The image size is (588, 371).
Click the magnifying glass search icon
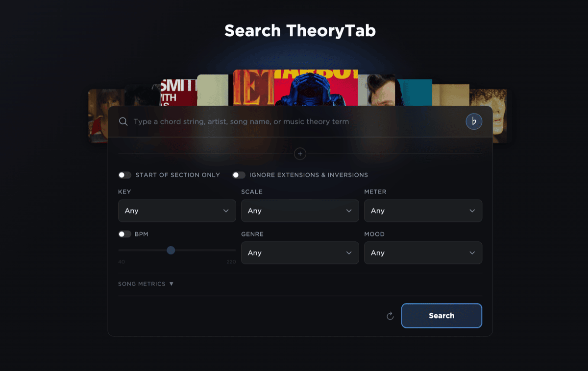pos(123,121)
